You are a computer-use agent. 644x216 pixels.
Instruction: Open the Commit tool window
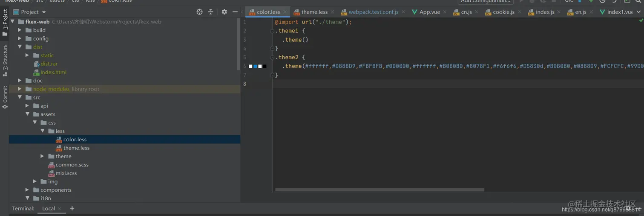click(x=5, y=98)
